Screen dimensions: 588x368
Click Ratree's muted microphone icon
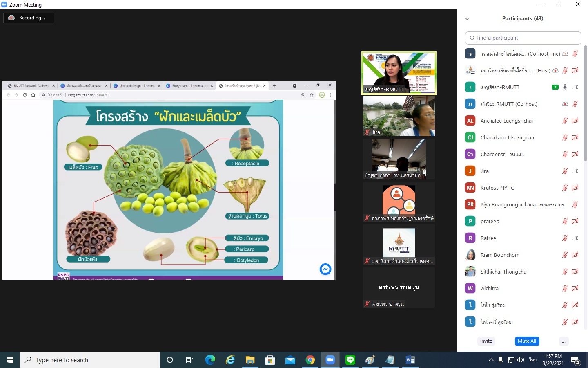pos(565,238)
